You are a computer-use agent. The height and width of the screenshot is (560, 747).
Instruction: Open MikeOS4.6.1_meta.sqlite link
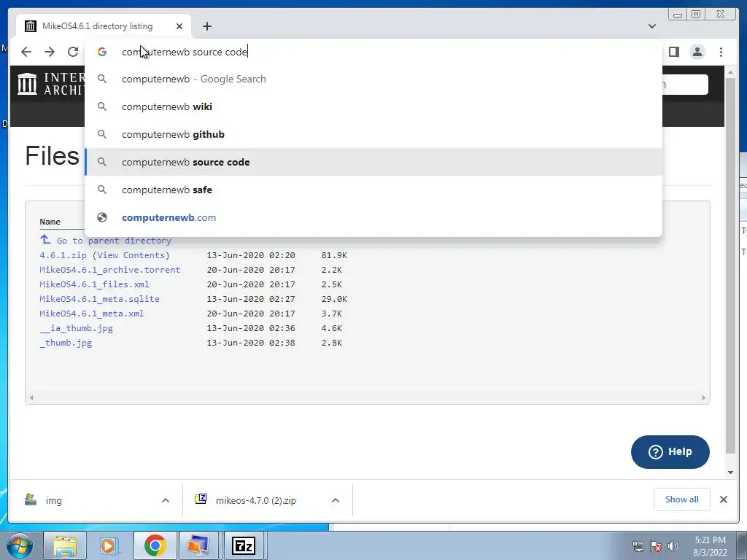point(99,299)
